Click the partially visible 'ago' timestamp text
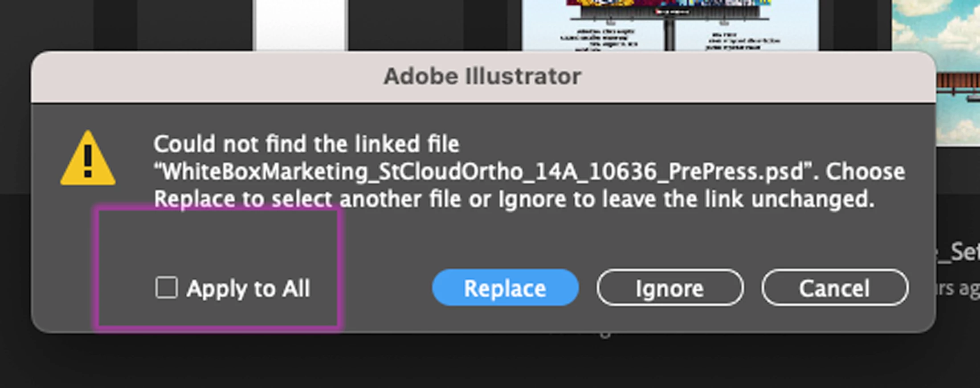The height and width of the screenshot is (388, 980). (x=958, y=289)
